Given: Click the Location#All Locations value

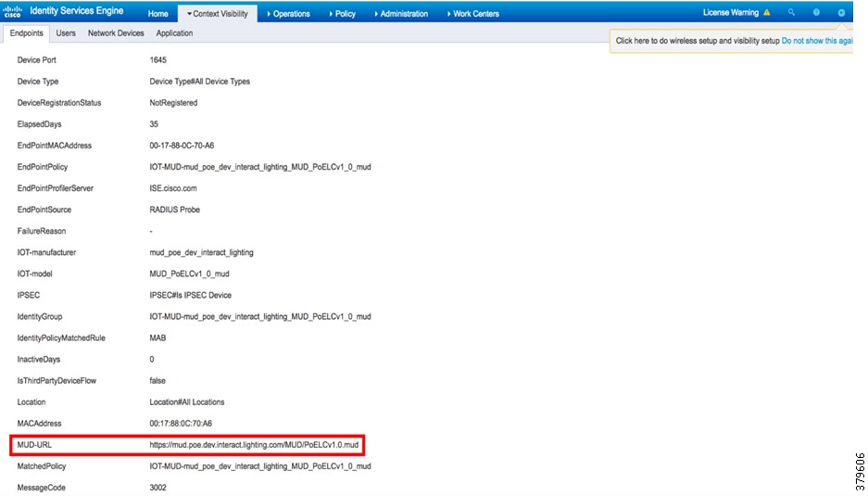Looking at the screenshot, I should coord(186,401).
